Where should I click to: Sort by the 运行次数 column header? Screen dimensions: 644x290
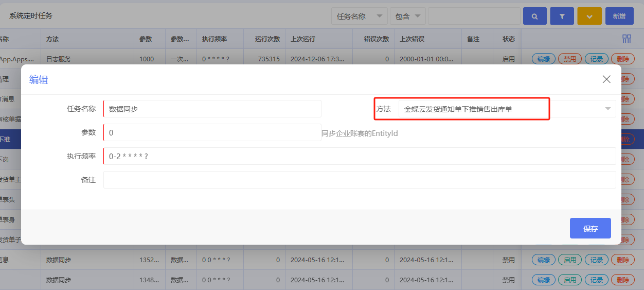267,39
